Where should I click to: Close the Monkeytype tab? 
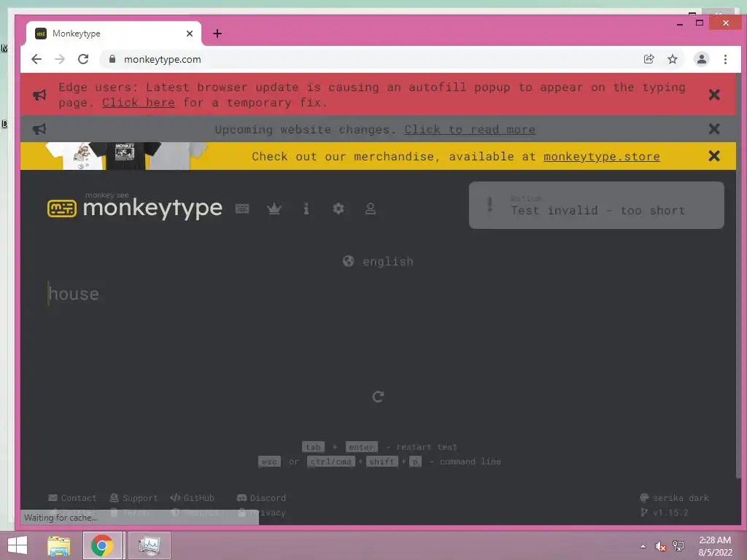pyautogui.click(x=190, y=34)
